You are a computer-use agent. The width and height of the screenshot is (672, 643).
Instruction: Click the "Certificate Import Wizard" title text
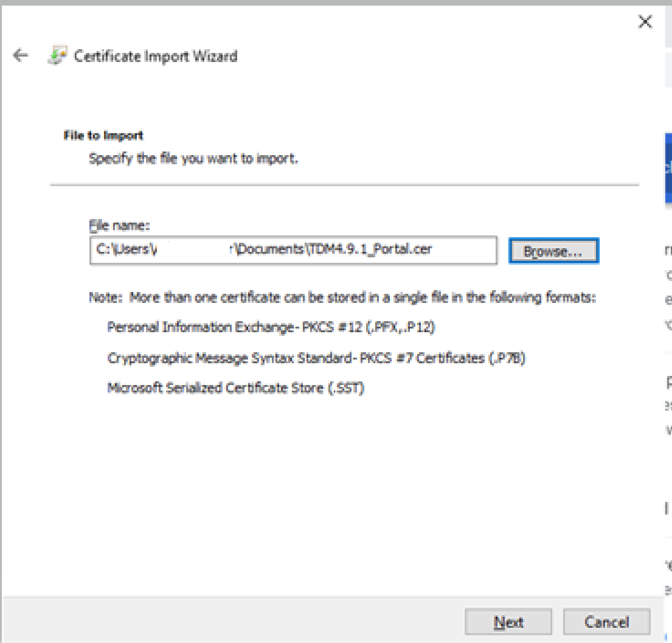pos(155,56)
